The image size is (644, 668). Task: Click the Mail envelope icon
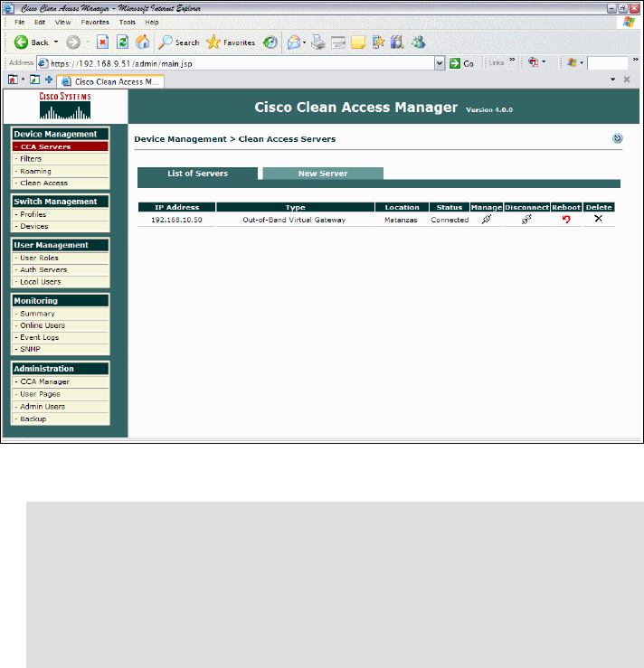[294, 42]
